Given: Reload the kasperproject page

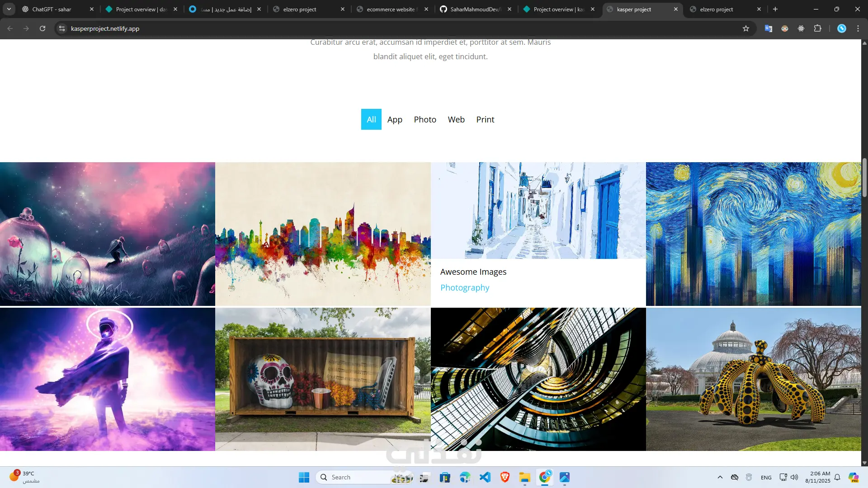Looking at the screenshot, I should tap(42, 28).
